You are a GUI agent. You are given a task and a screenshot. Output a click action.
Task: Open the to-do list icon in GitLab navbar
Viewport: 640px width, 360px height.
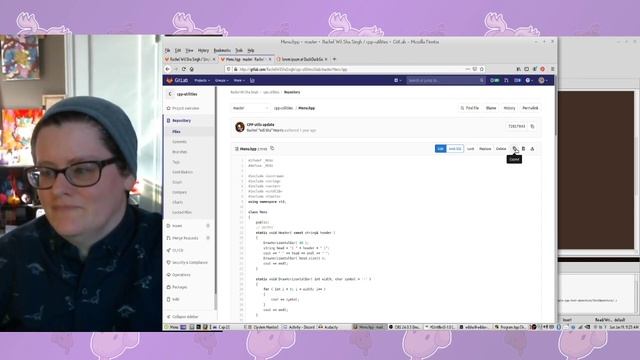[x=517, y=80]
